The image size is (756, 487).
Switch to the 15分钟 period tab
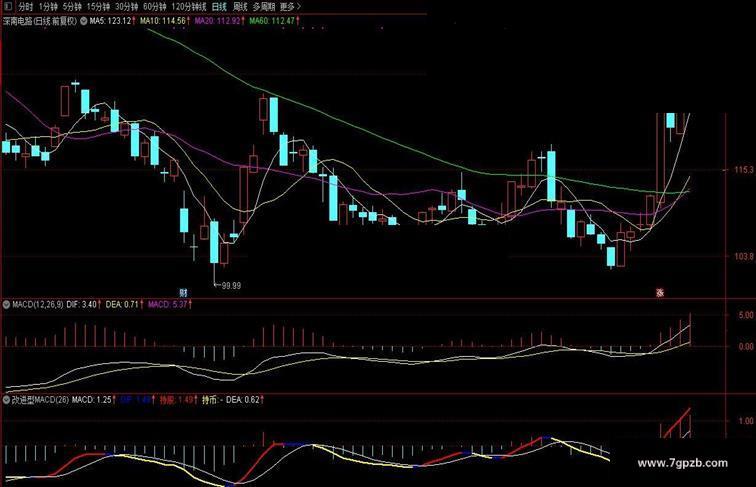pos(98,7)
